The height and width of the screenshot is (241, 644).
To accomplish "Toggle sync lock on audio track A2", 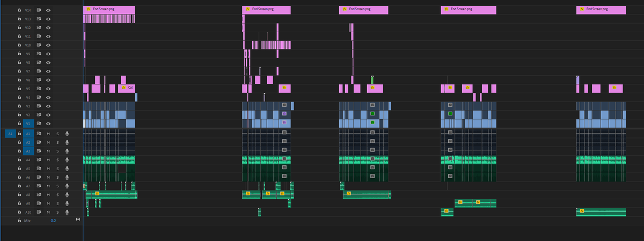I will click(39, 142).
